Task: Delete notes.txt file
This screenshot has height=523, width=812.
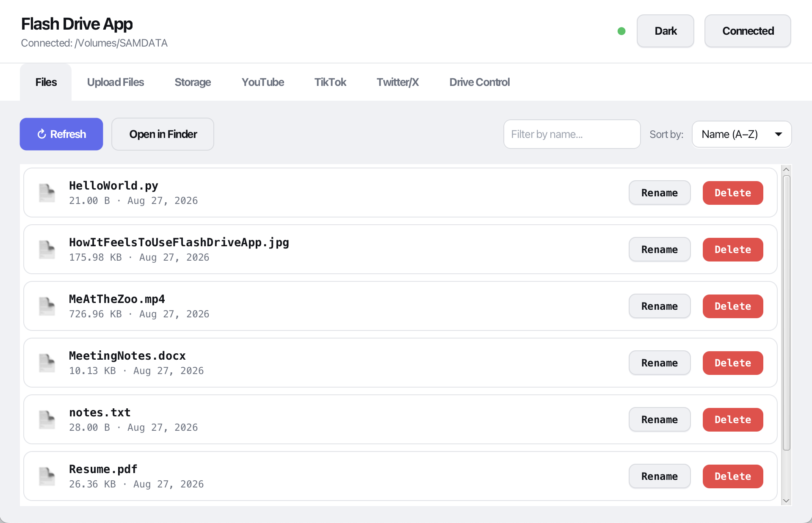Action: [x=733, y=420]
